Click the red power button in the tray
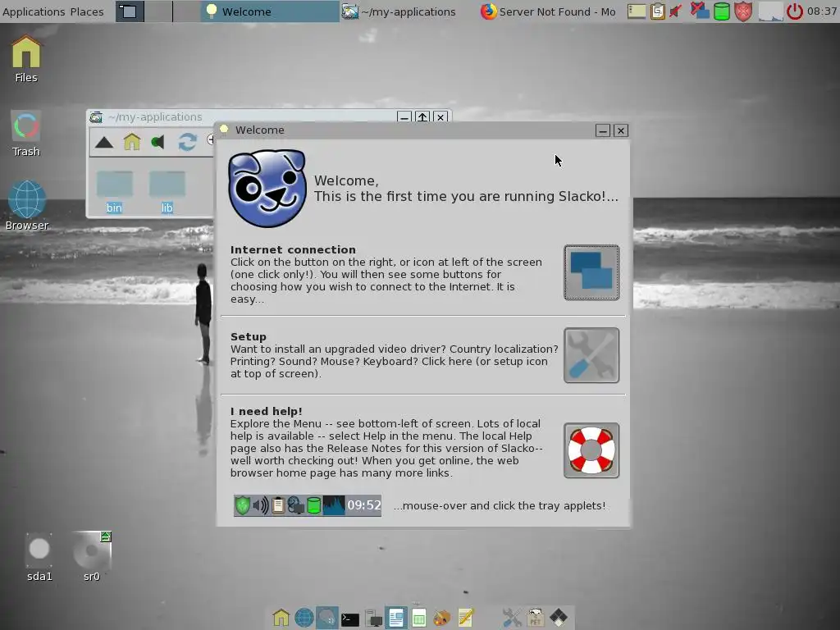The height and width of the screenshot is (630, 840). tap(795, 11)
